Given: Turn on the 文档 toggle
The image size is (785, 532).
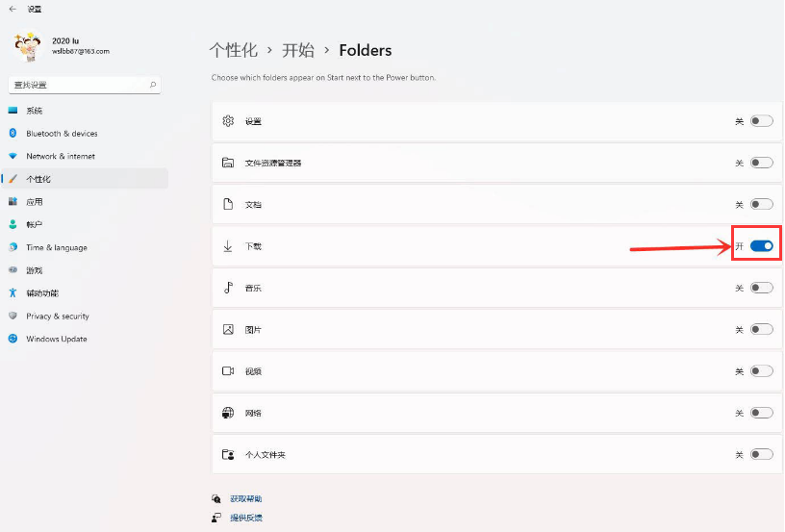Looking at the screenshot, I should [762, 204].
